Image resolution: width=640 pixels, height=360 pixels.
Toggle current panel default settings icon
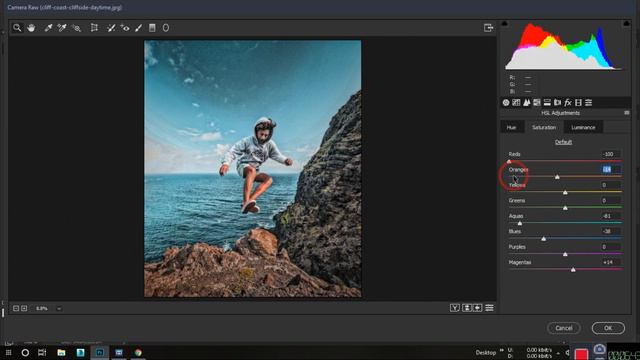click(x=489, y=308)
